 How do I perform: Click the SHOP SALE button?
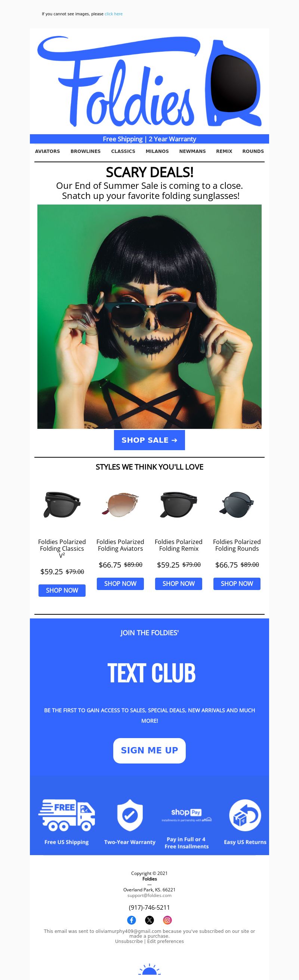(149, 440)
